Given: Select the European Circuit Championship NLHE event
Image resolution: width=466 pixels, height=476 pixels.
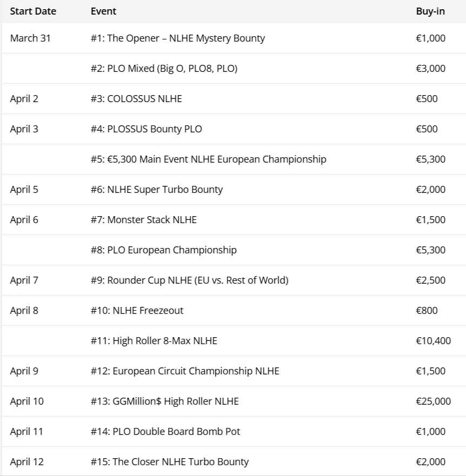Looking at the screenshot, I should point(185,371).
